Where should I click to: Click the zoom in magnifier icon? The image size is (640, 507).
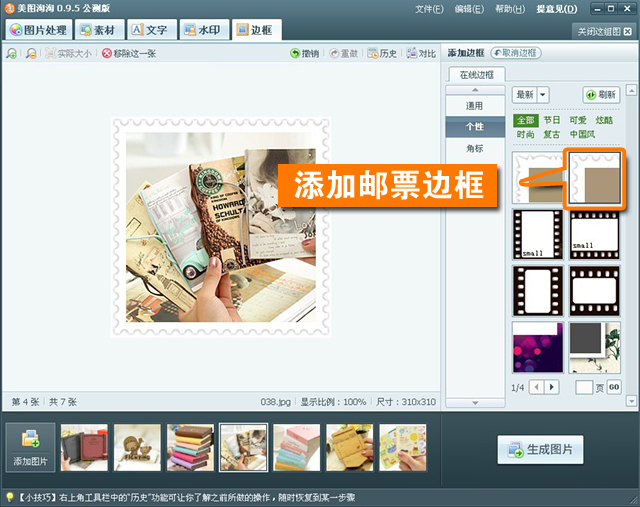[11, 53]
